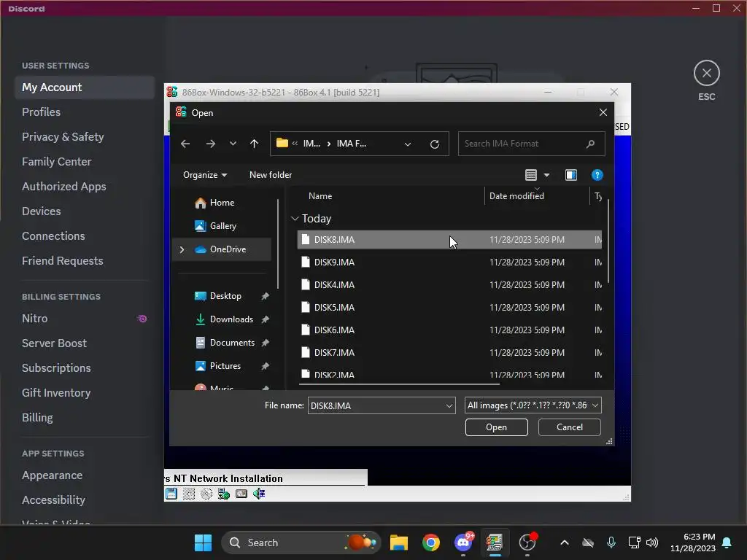This screenshot has height=560, width=747.
Task: Open the File name combo dropdown
Action: [x=449, y=405]
